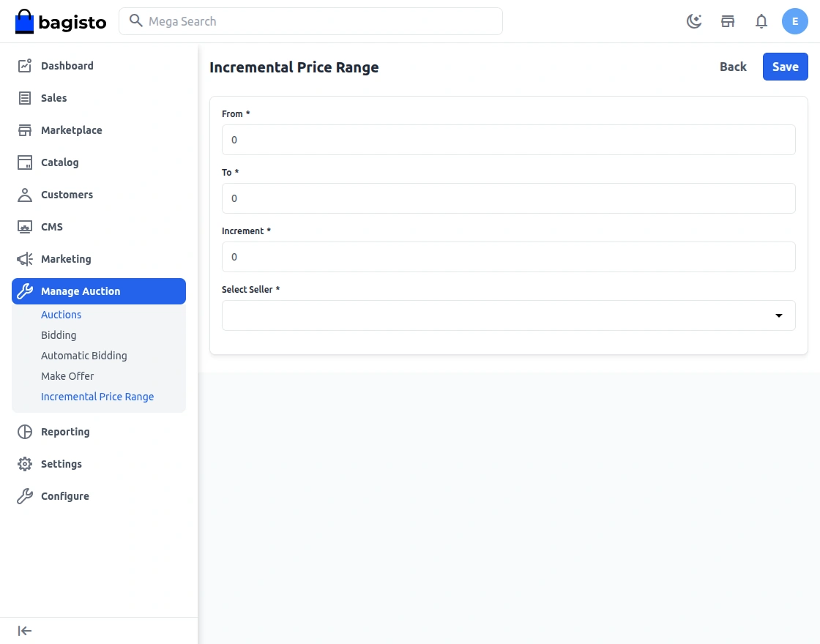Image resolution: width=820 pixels, height=644 pixels.
Task: Click the Back link
Action: 733,66
